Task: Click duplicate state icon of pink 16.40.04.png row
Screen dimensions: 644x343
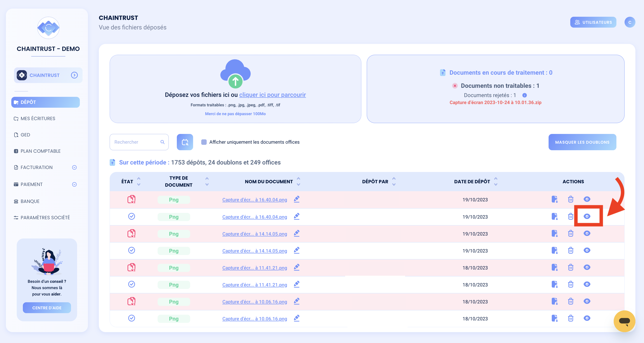Action: coord(132,199)
